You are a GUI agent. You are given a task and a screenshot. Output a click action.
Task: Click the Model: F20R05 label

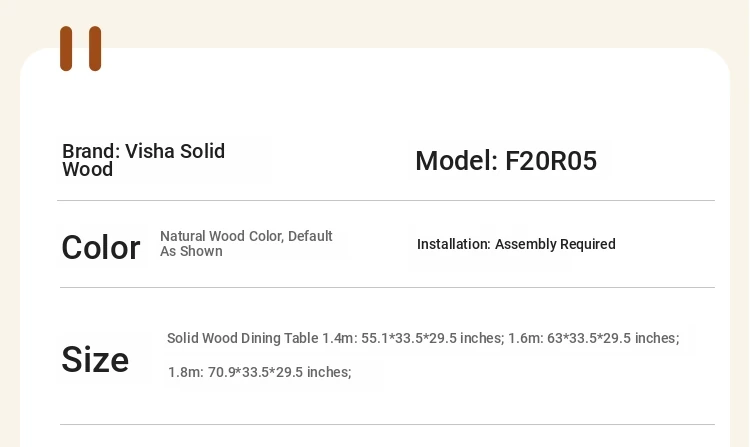point(506,161)
